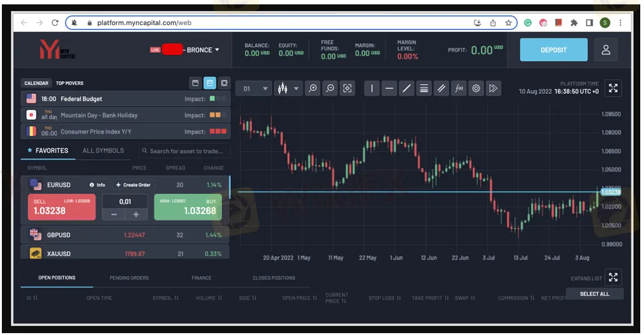The height and width of the screenshot is (335, 644).
Task: Switch to the third panel layout icon
Action: [224, 83]
